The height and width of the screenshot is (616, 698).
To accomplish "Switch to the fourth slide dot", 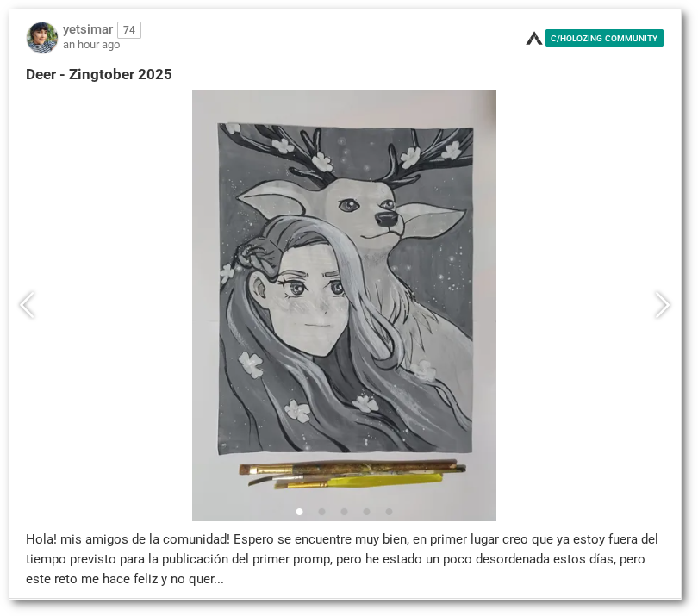I will coord(366,512).
